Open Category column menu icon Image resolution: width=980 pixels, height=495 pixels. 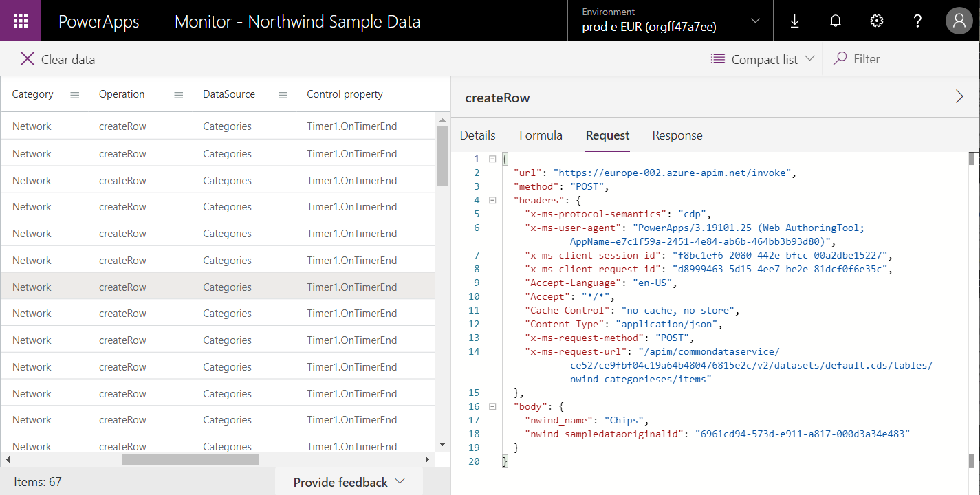pos(75,95)
